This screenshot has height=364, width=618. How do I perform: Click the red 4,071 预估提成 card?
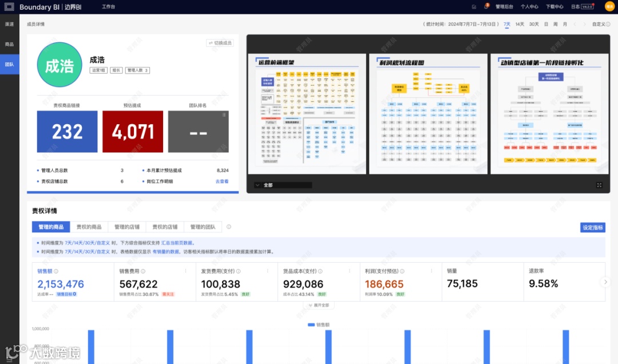coord(133,131)
